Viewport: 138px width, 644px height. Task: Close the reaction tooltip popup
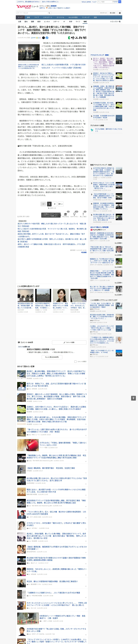coord(60,214)
